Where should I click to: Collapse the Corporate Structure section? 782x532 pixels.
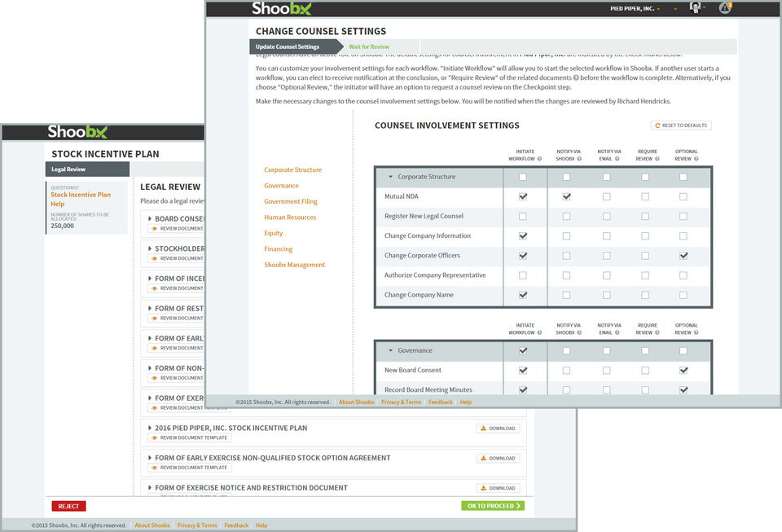click(390, 177)
